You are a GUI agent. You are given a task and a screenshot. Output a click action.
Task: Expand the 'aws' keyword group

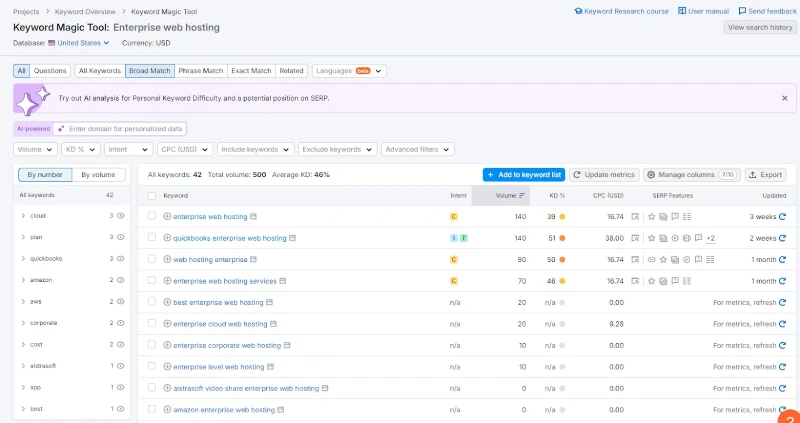(x=23, y=301)
